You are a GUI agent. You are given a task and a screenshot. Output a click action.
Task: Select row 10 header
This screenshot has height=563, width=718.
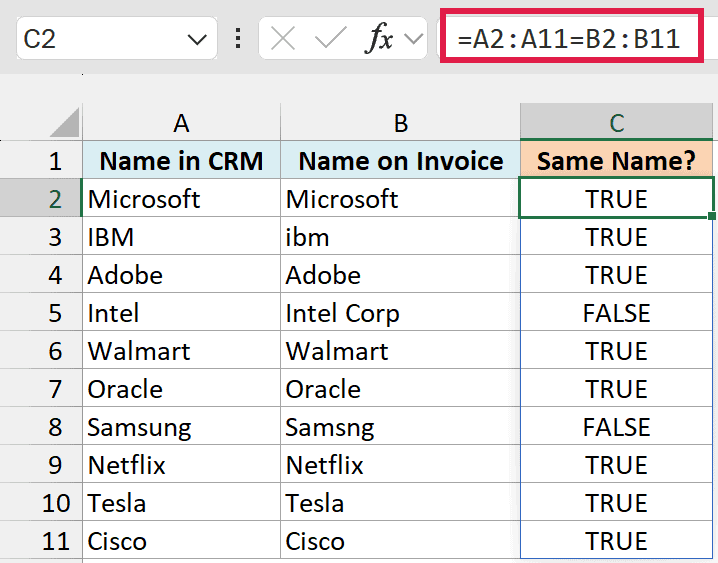[41, 503]
